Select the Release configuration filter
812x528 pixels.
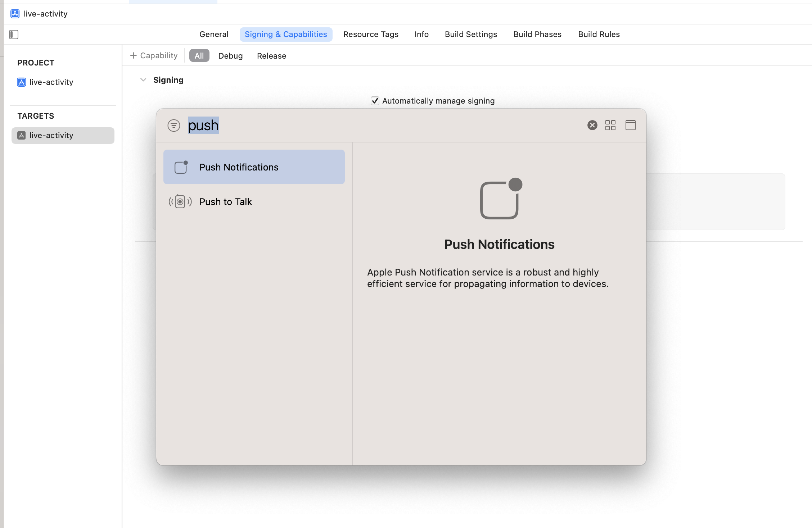tap(271, 56)
